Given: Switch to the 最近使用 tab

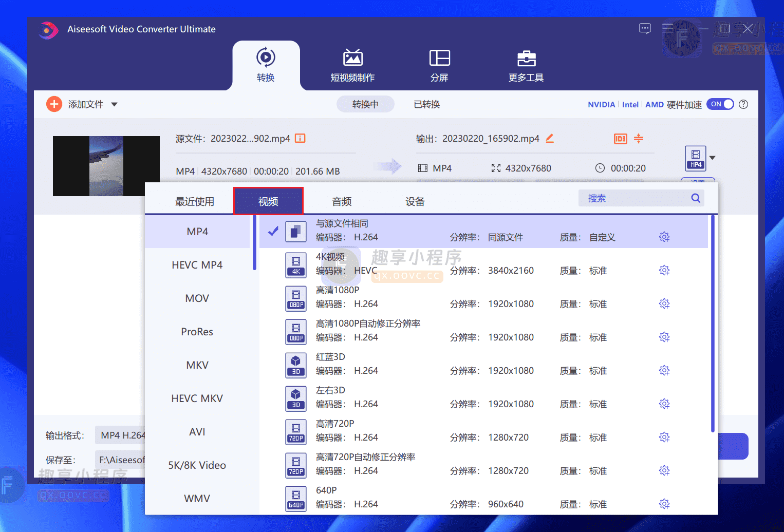Looking at the screenshot, I should [195, 201].
